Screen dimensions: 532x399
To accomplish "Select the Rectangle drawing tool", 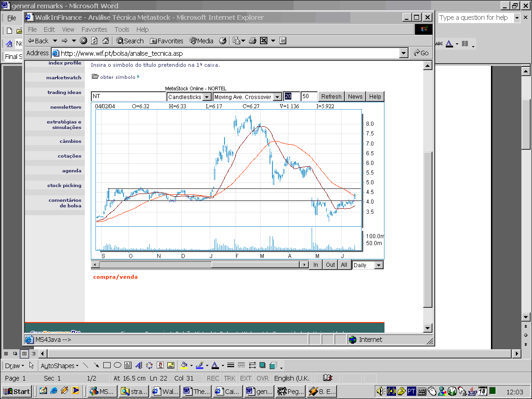I will pos(107,365).
